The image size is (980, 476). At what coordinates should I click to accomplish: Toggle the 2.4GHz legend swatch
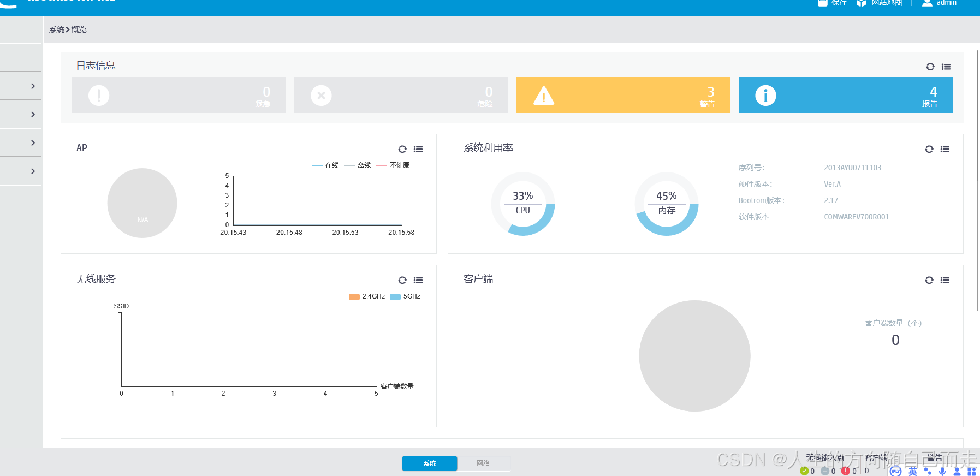pyautogui.click(x=354, y=296)
